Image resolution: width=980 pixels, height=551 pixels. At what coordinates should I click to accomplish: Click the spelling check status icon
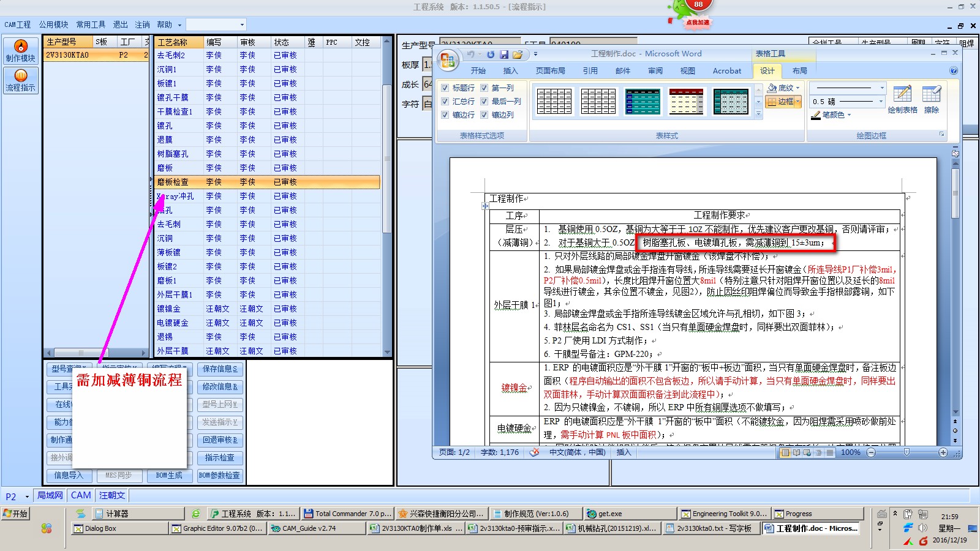click(534, 452)
